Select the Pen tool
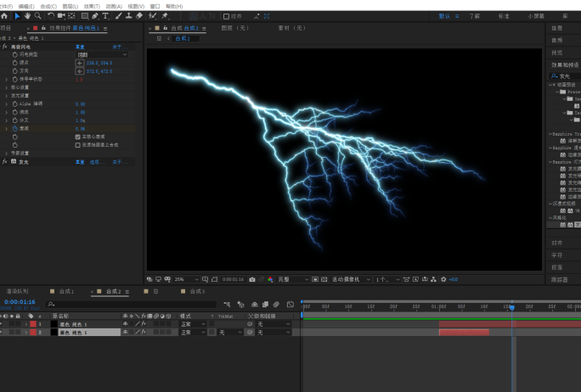Screen dimensions: 581x392 [95, 15]
